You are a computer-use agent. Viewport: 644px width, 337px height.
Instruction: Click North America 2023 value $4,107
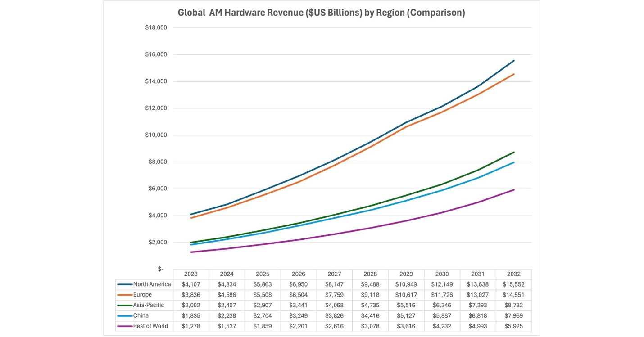pyautogui.click(x=191, y=284)
